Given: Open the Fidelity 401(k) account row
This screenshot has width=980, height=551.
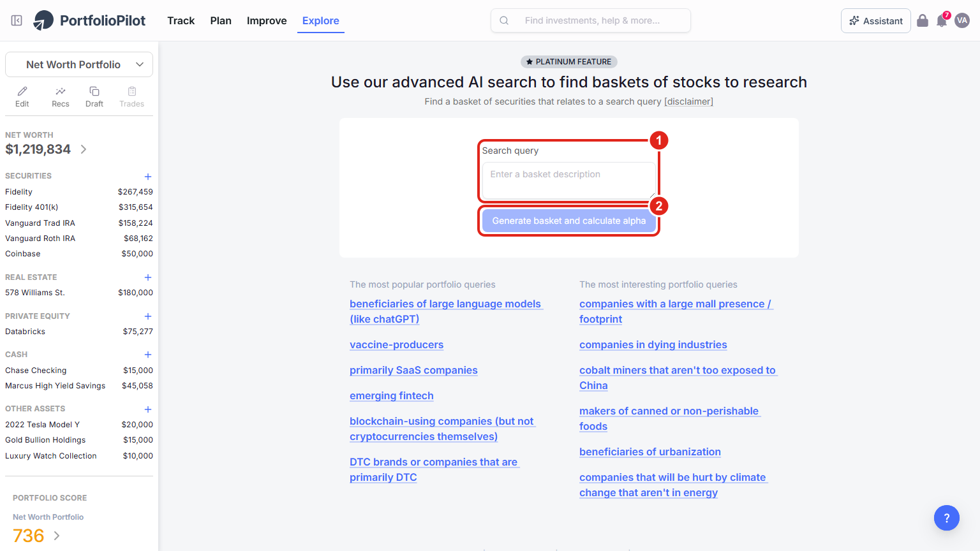Looking at the screenshot, I should pyautogui.click(x=79, y=207).
